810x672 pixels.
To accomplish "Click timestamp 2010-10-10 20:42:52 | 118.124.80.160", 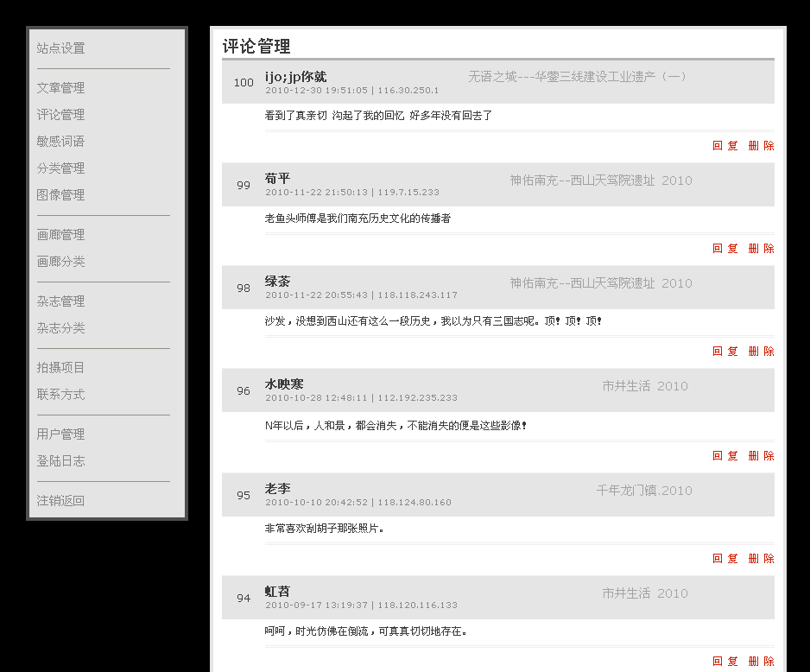I will click(358, 502).
